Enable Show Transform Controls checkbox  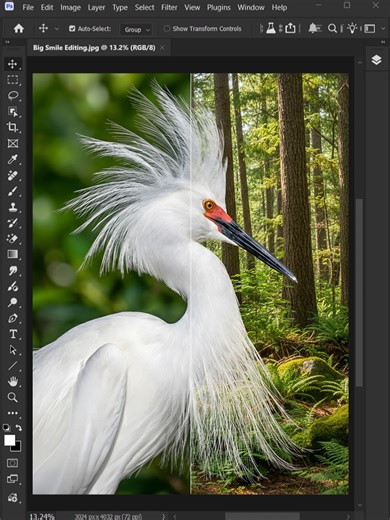167,29
